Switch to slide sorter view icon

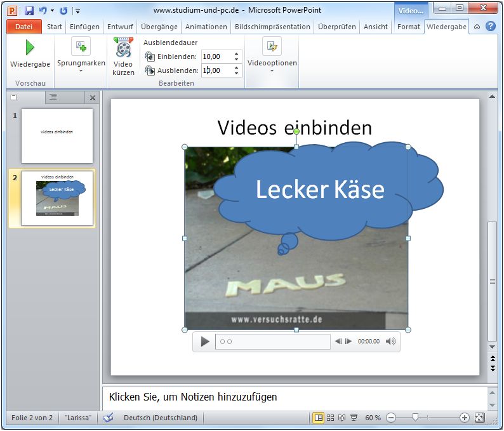pyautogui.click(x=330, y=418)
